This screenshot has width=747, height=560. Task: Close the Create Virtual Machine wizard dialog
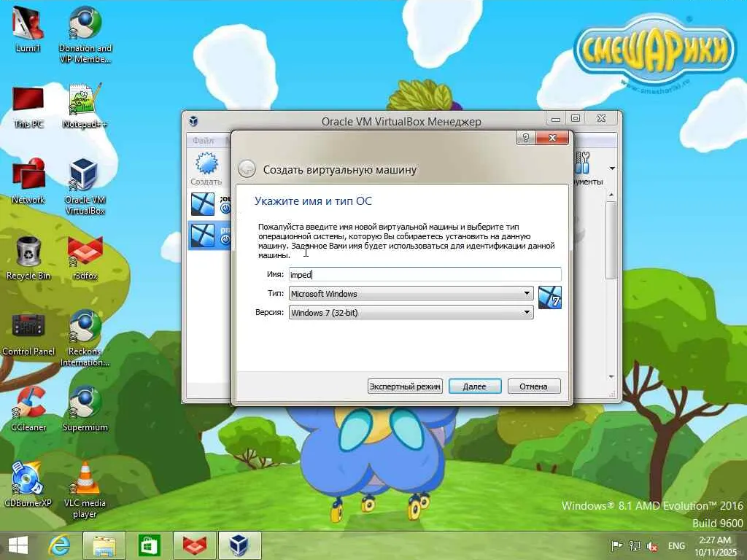(x=552, y=138)
